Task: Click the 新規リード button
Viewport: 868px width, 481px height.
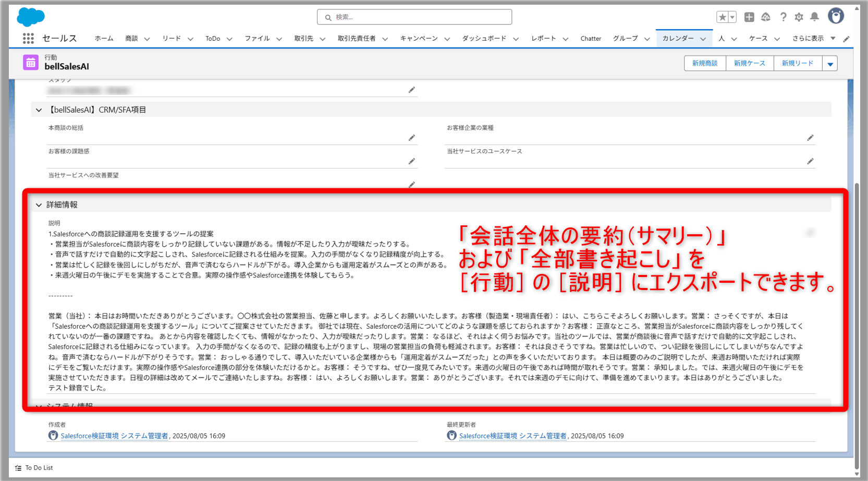Action: tap(798, 64)
